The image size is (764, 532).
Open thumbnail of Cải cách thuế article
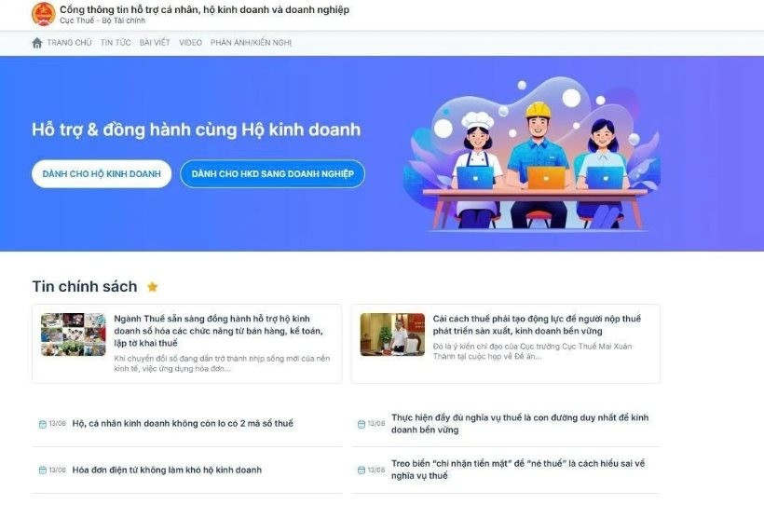coord(392,334)
